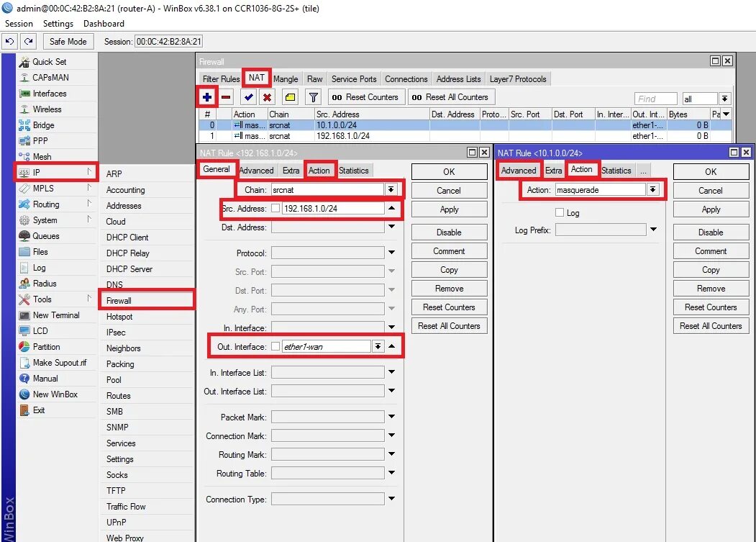Viewport: 756px width, 542px height.
Task: Click the red minus remove rule icon
Action: [226, 97]
